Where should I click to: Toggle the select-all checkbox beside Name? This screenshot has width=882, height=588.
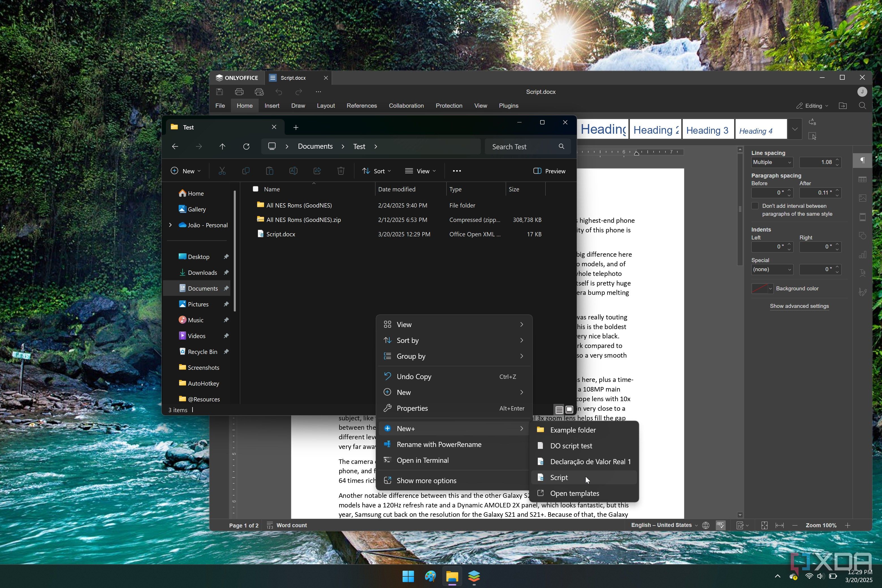coord(255,189)
